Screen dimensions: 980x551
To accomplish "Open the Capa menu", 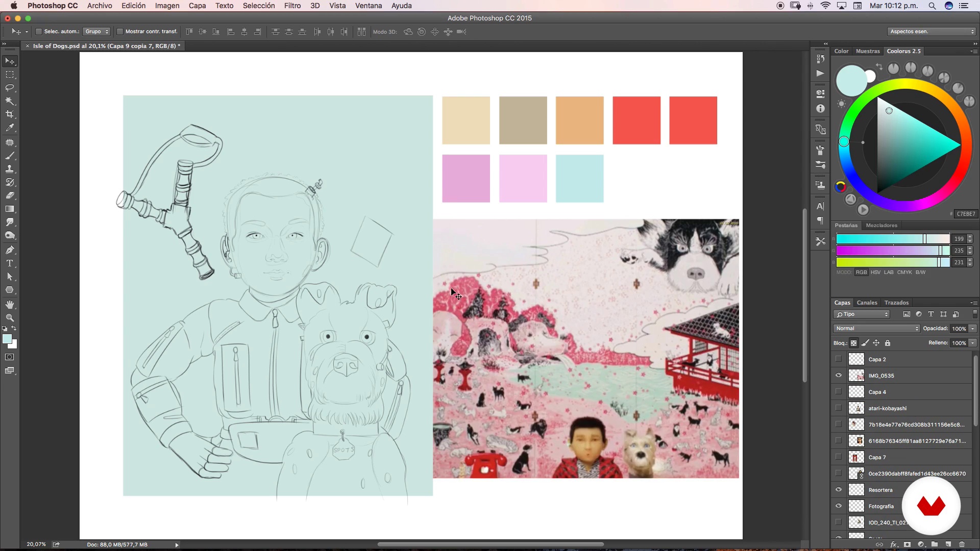I will [197, 6].
